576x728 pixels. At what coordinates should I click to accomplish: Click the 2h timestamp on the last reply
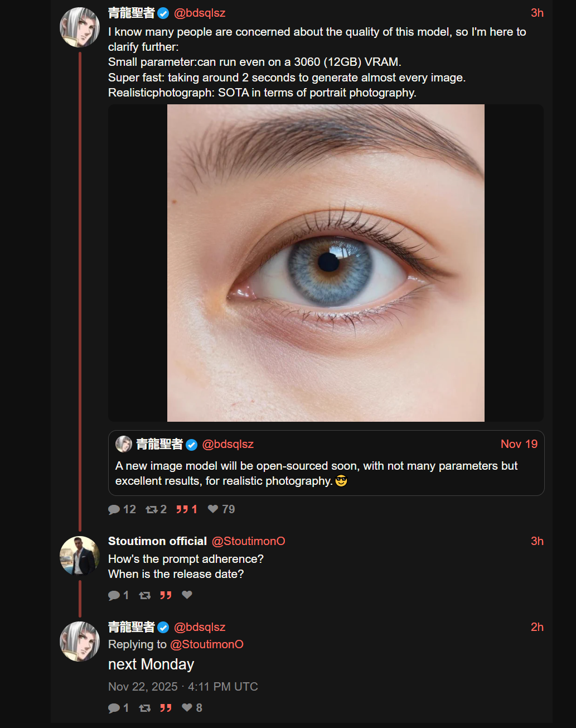pos(537,627)
